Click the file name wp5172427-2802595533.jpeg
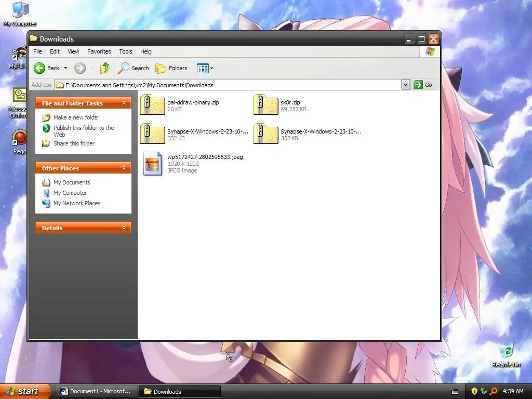 205,157
